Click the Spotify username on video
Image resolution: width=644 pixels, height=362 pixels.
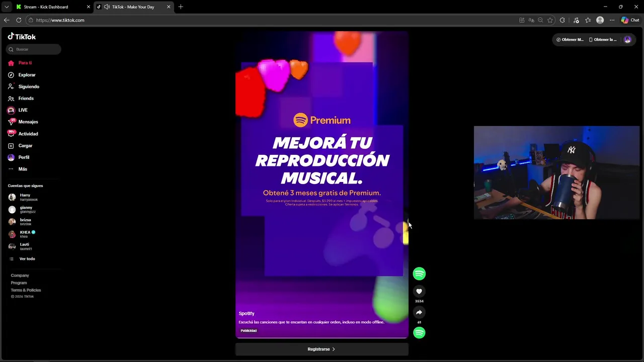(x=247, y=313)
